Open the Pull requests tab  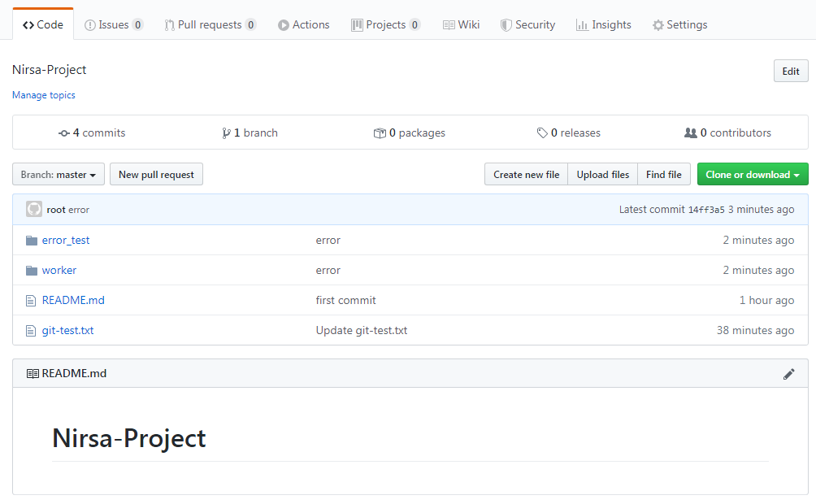(210, 24)
